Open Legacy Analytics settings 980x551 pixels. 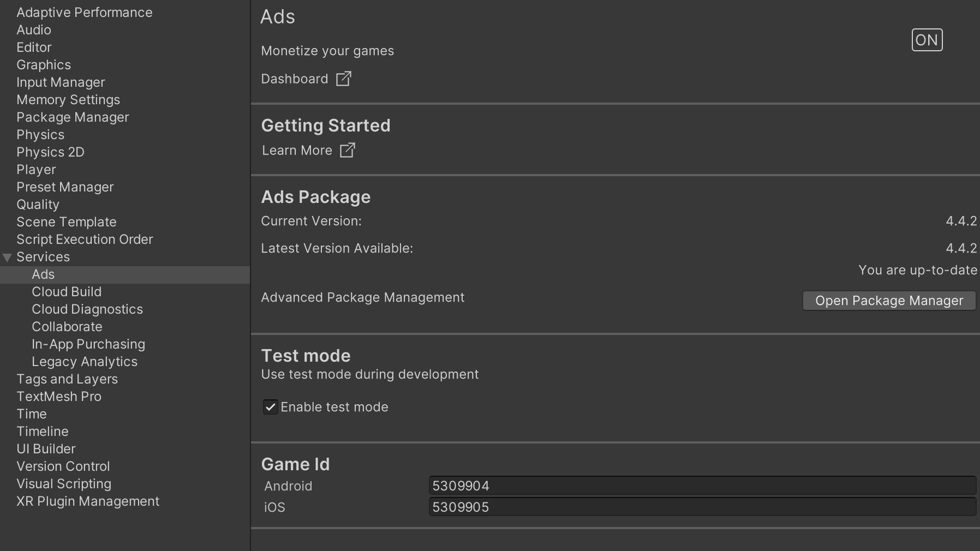coord(85,361)
